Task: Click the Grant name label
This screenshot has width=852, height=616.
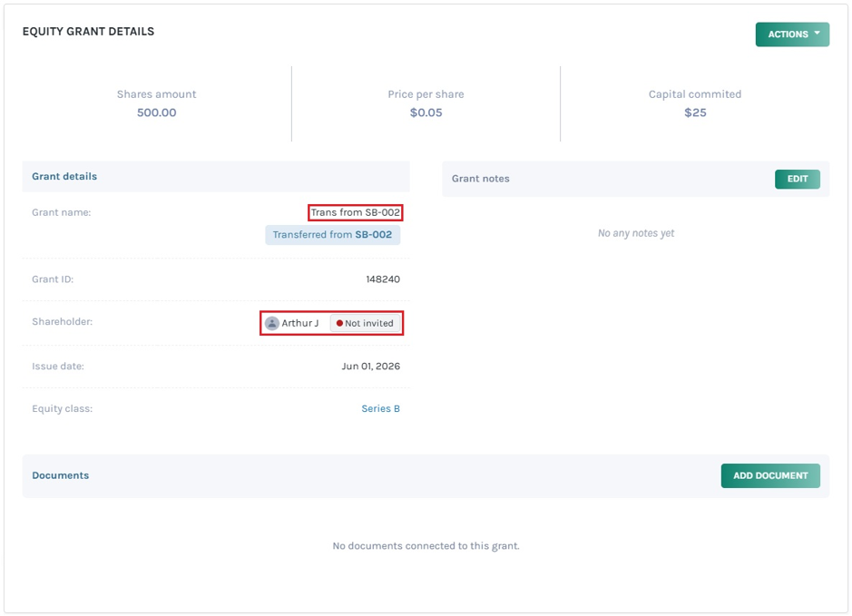Action: point(62,212)
